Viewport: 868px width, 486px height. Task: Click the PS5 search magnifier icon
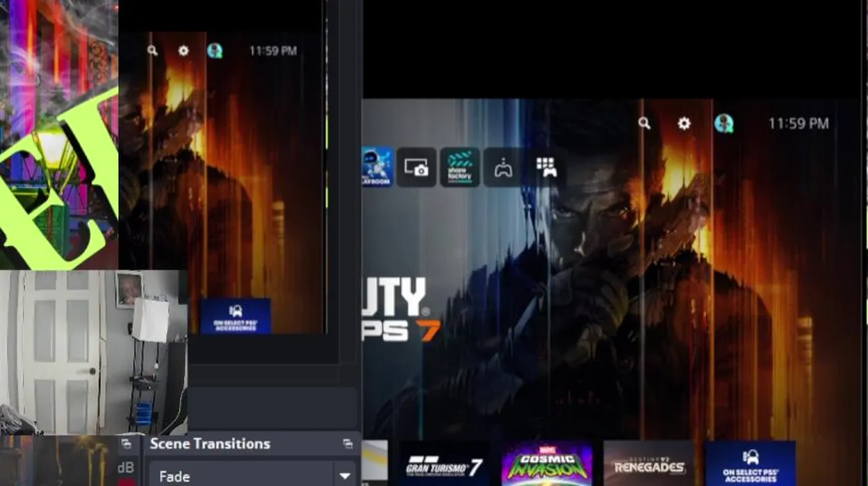pos(645,124)
